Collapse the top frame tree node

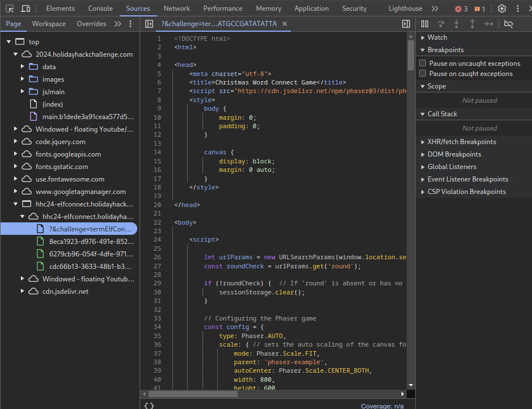click(x=9, y=42)
